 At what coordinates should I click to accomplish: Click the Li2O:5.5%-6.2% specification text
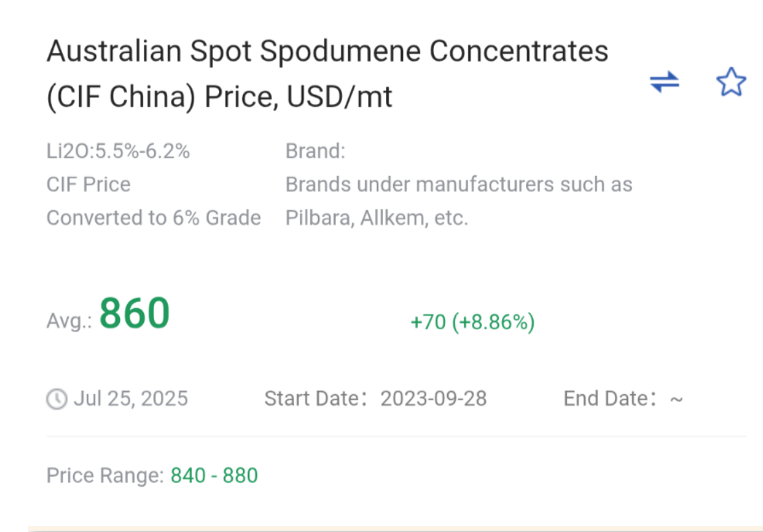tap(118, 151)
